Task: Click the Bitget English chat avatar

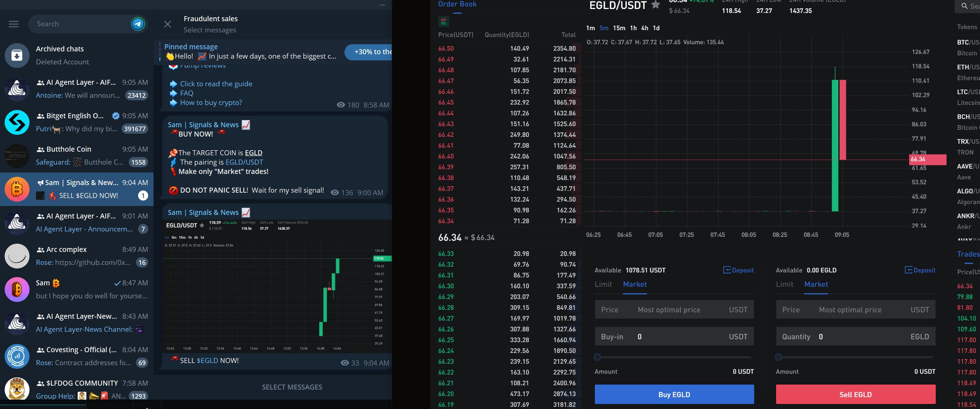Action: (x=17, y=123)
